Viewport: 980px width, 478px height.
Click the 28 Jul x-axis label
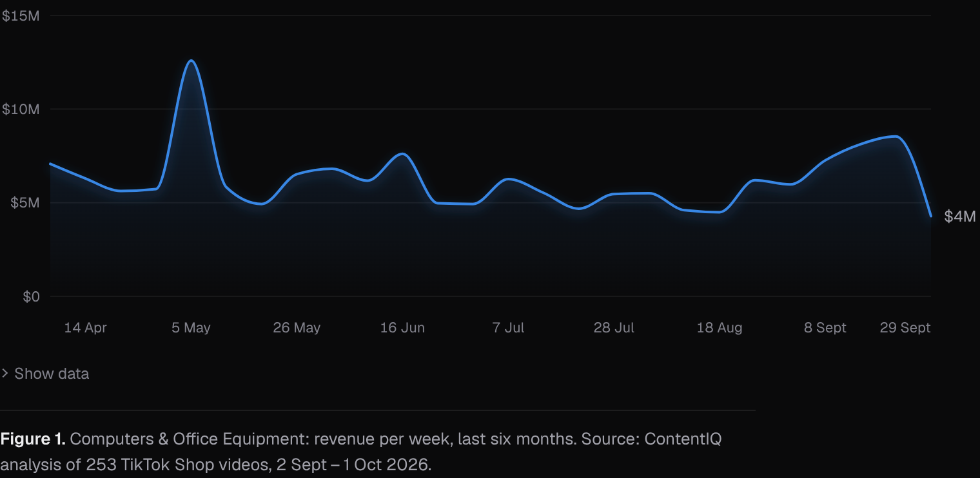pyautogui.click(x=614, y=328)
